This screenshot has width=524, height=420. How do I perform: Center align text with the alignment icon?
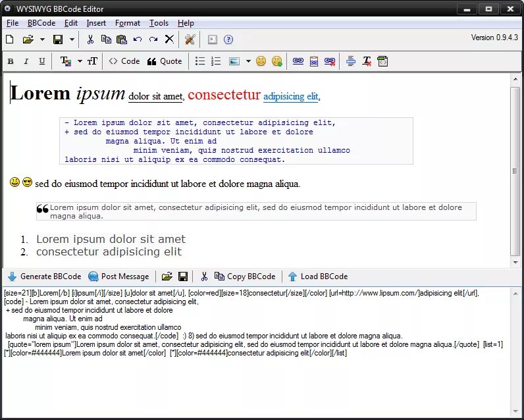(x=351, y=61)
